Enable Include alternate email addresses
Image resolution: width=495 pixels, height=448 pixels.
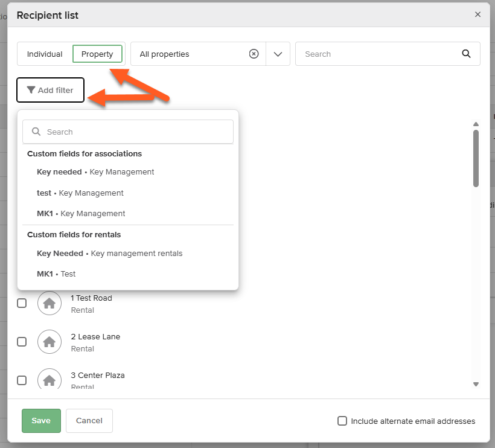(x=342, y=421)
